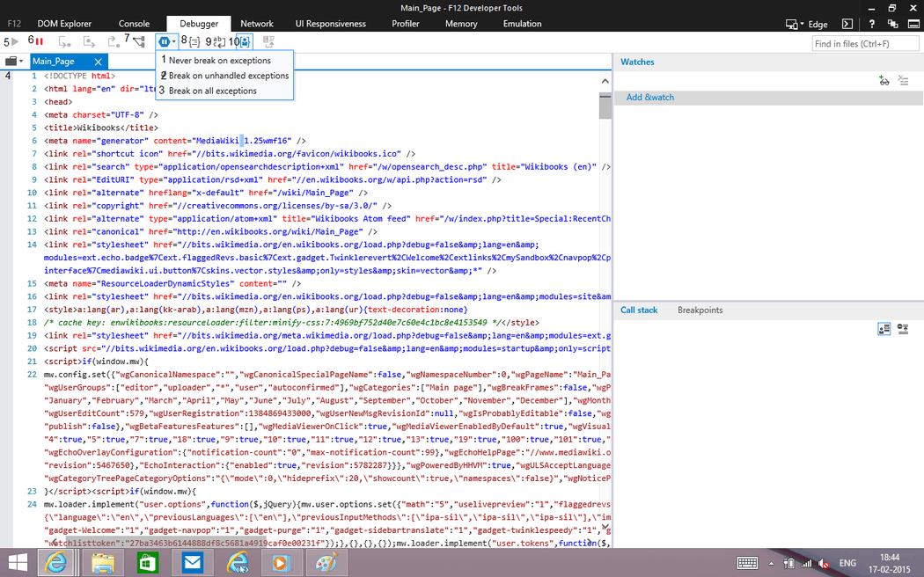Click the Pretty print braces icon
The height and width of the screenshot is (577, 924).
tap(195, 41)
